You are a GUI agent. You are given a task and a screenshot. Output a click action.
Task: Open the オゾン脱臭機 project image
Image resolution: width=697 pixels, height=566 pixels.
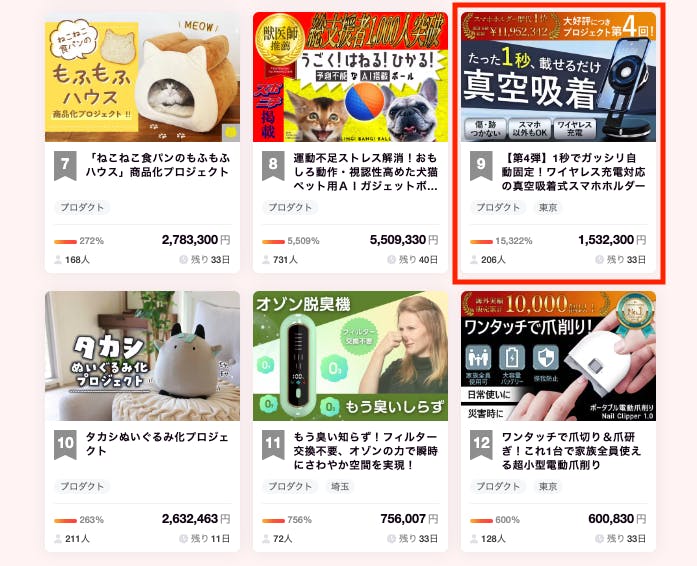click(x=350, y=356)
